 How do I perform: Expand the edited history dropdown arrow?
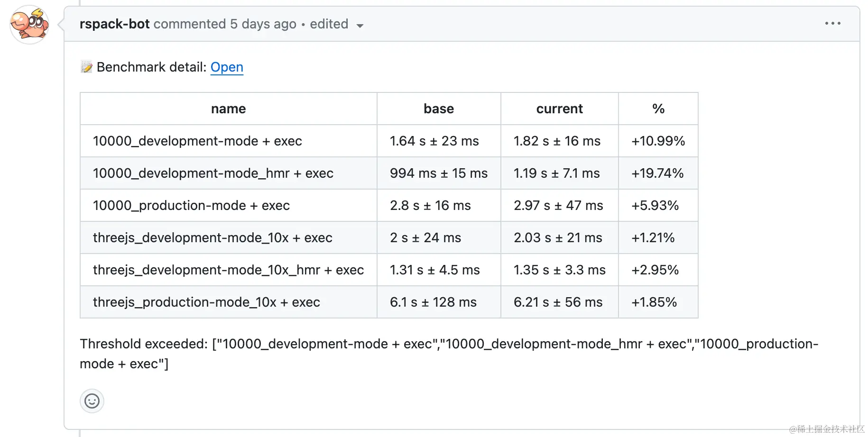[x=360, y=26]
